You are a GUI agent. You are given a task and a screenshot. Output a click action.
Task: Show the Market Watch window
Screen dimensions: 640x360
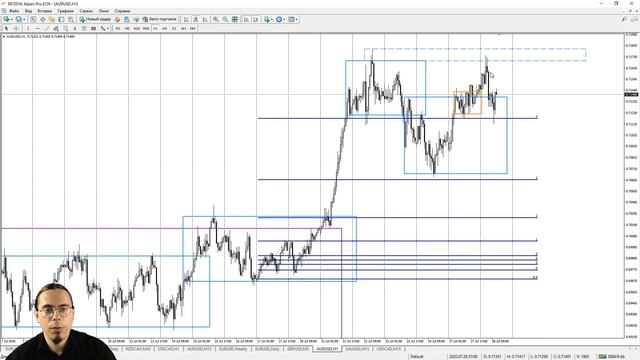[33, 19]
